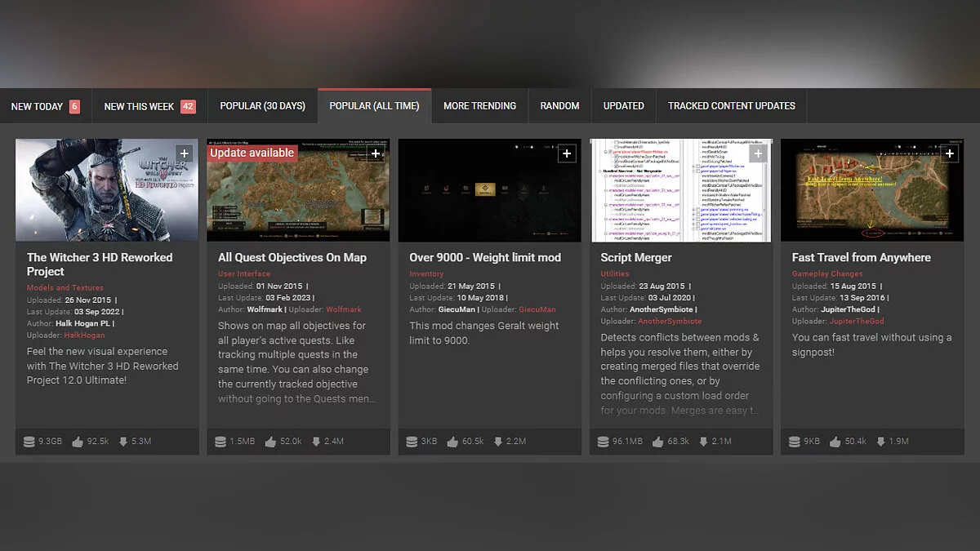Open Over 9000 - Weight limit mod title

[x=485, y=257]
